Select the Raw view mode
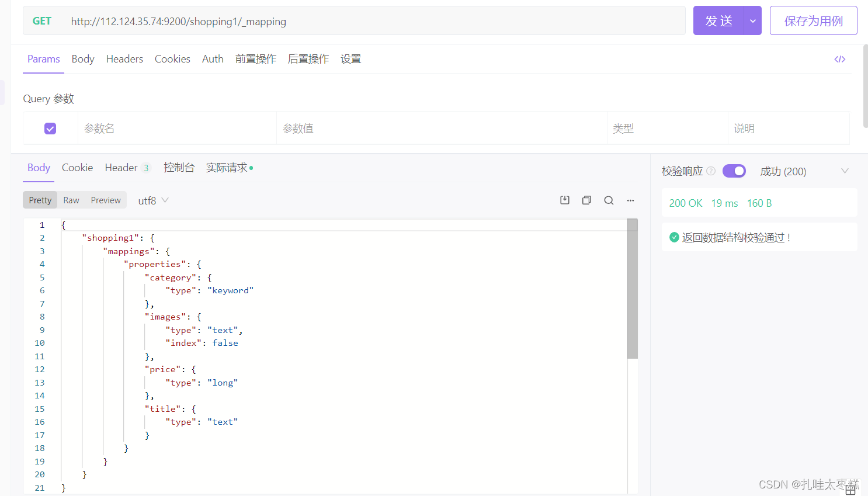Screen dimensions: 868x496 click(71, 200)
